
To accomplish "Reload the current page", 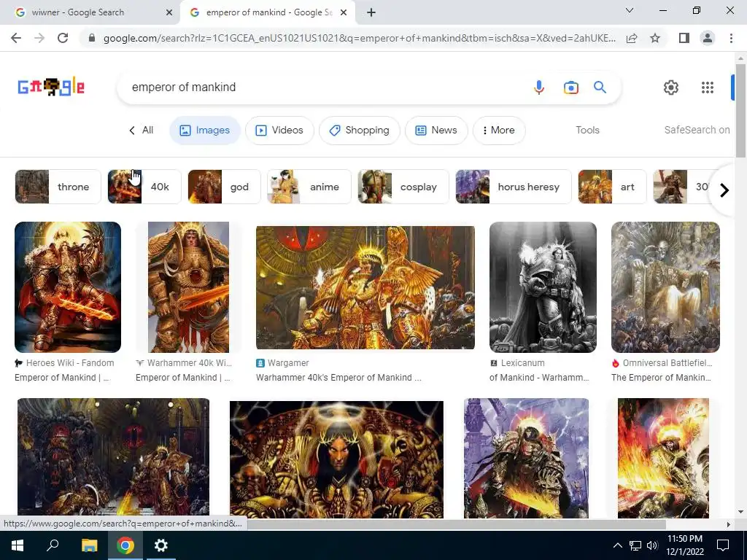I will pos(63,38).
